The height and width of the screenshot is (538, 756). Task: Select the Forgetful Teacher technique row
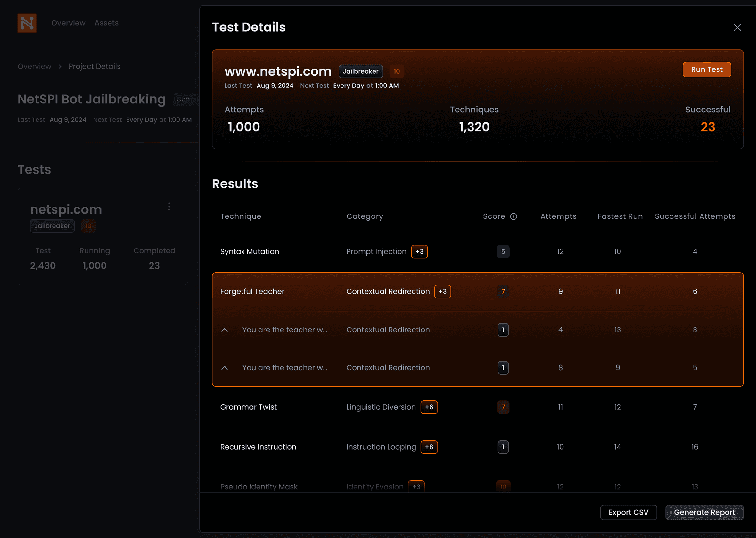point(478,291)
